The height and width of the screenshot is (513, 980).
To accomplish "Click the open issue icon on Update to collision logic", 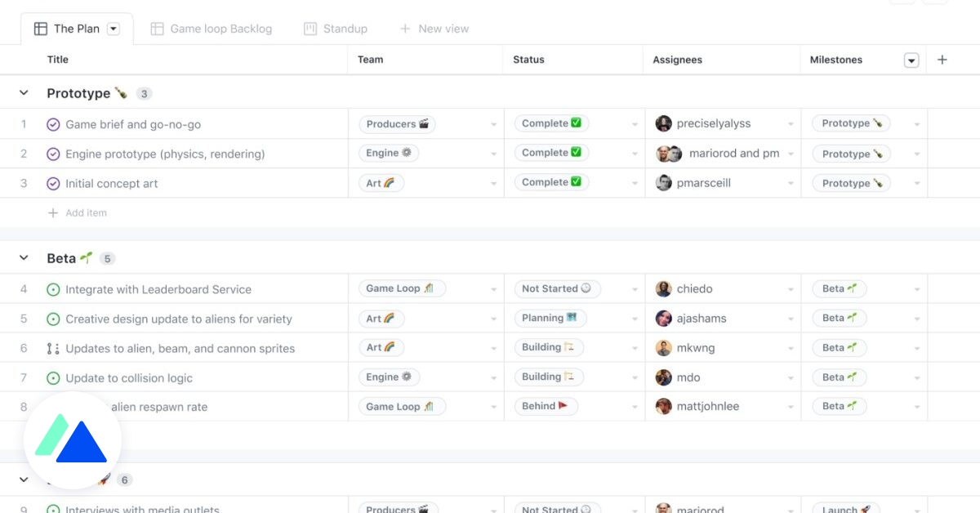I will pyautogui.click(x=51, y=377).
